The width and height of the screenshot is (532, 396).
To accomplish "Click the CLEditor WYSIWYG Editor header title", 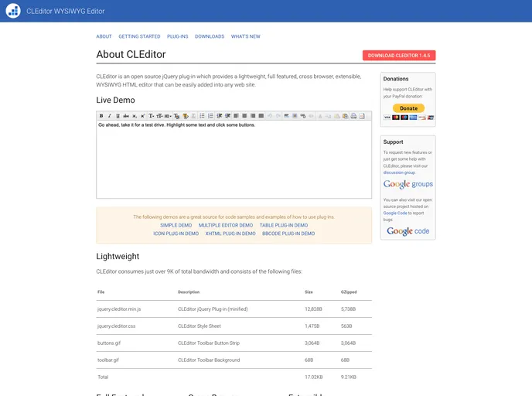I will 66,11.
